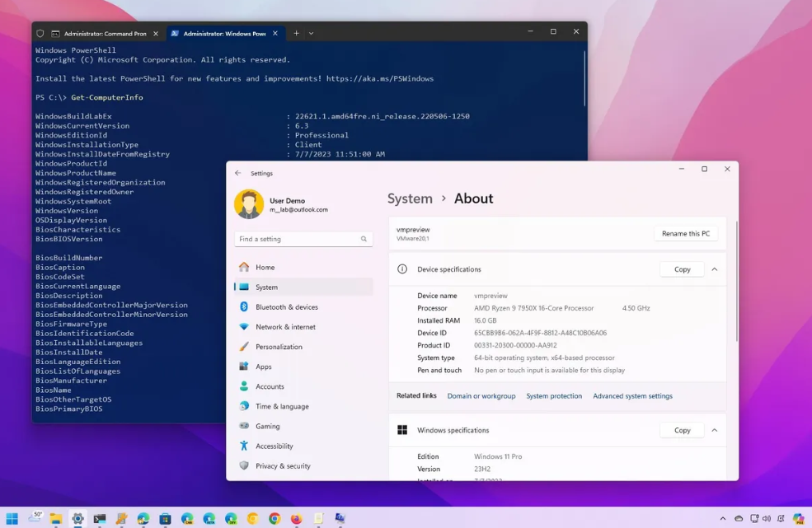
Task: Copy the Device specifications
Action: 682,269
